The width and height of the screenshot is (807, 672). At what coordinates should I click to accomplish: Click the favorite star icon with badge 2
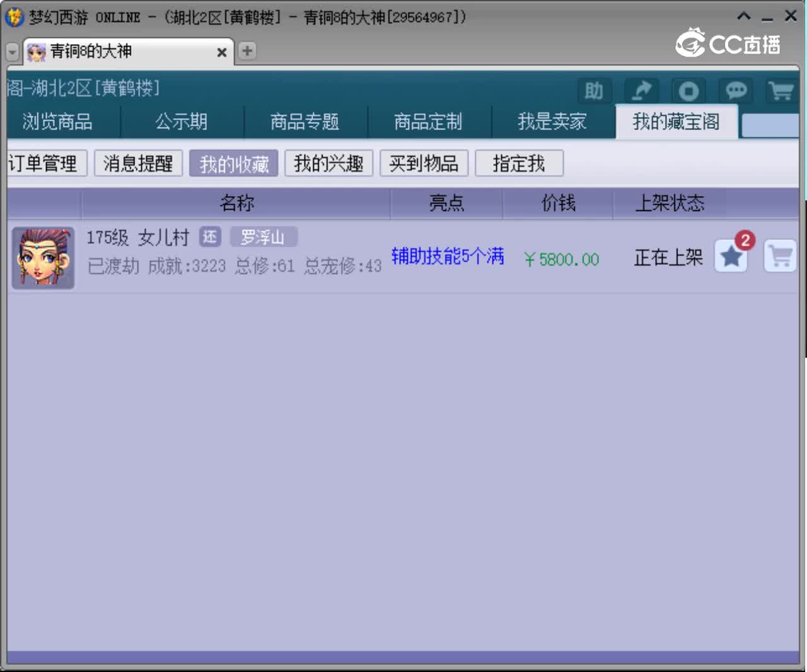[x=731, y=256]
